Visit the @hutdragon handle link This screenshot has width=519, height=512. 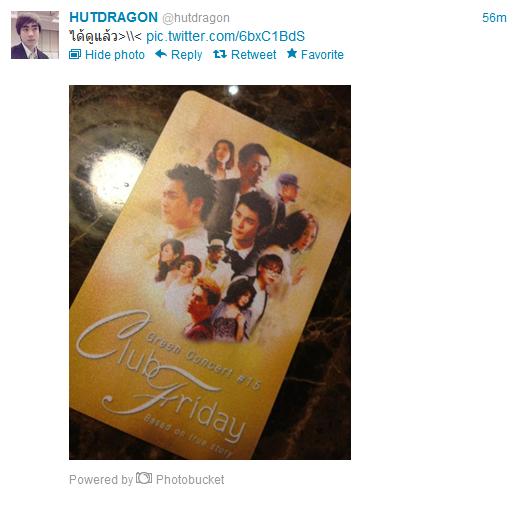click(196, 18)
